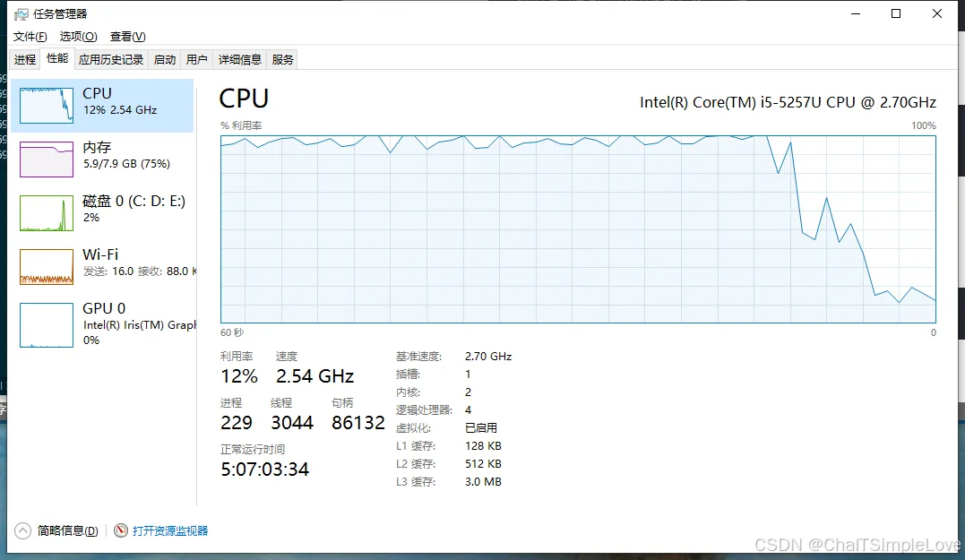Screen dimensions: 965x560
Task: Select the disk 0 (磁盘 0) graph icon
Action: point(46,213)
